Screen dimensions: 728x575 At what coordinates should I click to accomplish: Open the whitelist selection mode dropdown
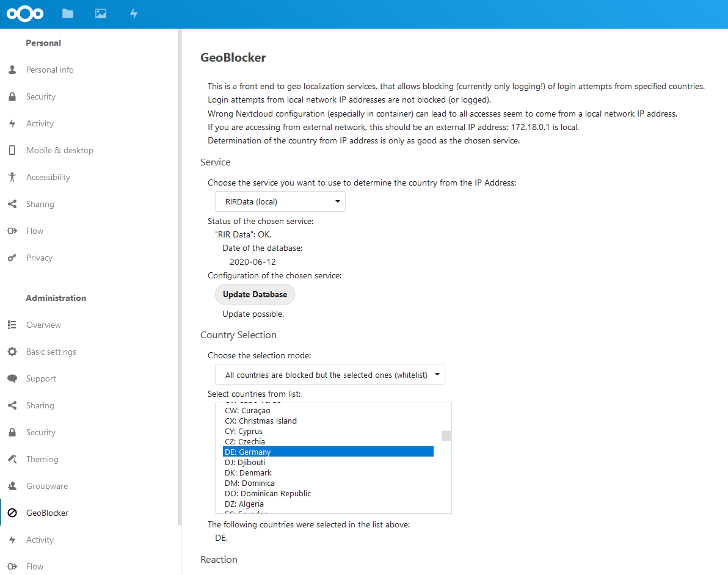(x=330, y=375)
